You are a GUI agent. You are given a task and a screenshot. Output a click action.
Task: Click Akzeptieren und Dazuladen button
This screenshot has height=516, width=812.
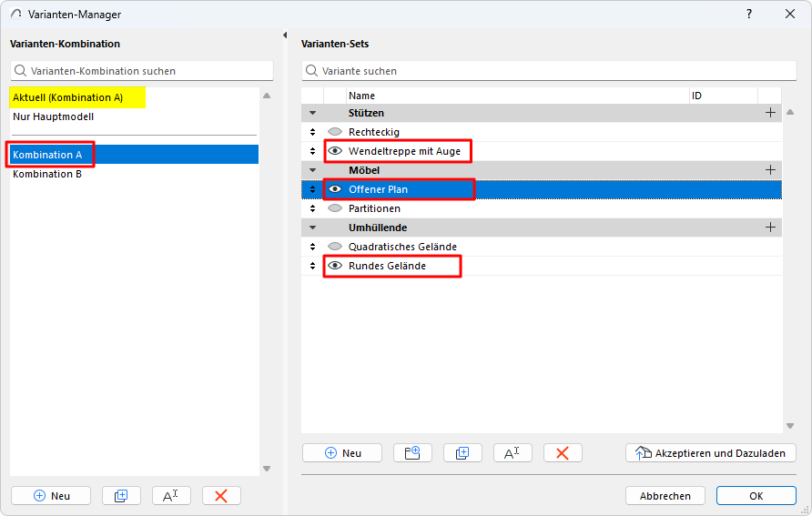(x=710, y=453)
